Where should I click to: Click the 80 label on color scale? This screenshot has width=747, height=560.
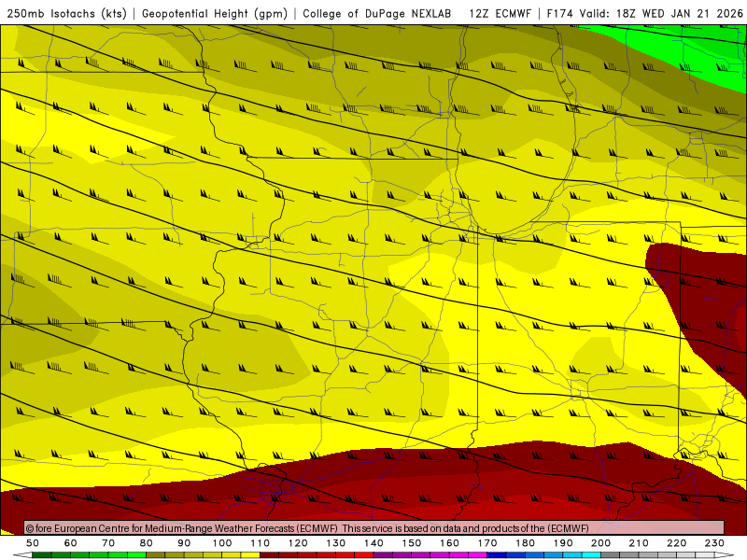coord(147,543)
